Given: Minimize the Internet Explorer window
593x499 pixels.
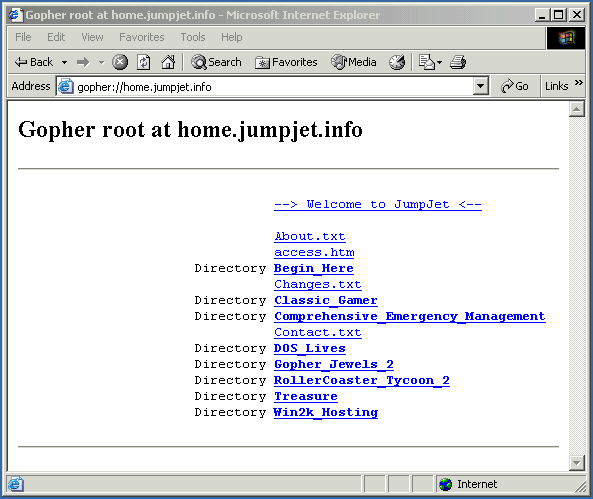Looking at the screenshot, I should click(x=542, y=15).
